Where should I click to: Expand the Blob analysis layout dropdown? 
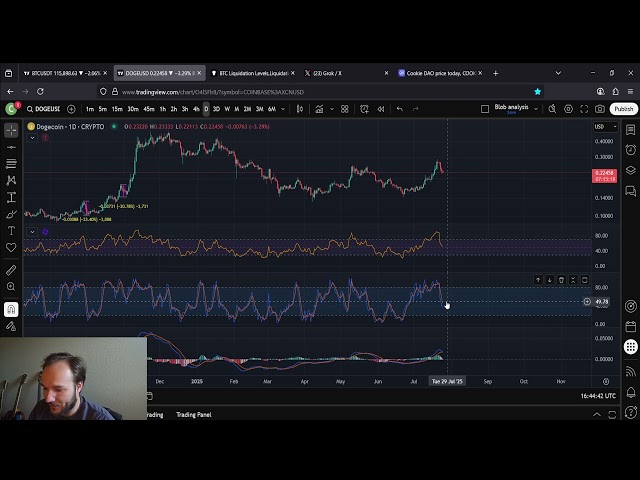pos(534,108)
